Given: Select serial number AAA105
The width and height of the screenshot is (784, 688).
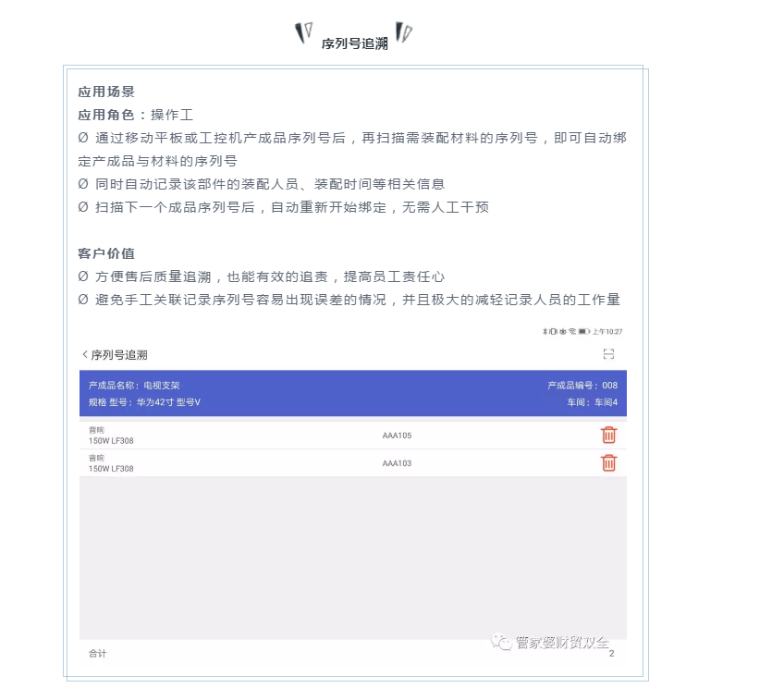Looking at the screenshot, I should (397, 436).
